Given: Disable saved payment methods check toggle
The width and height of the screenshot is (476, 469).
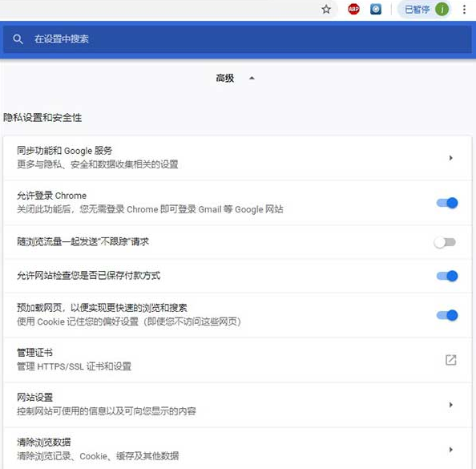Looking at the screenshot, I should point(447,276).
